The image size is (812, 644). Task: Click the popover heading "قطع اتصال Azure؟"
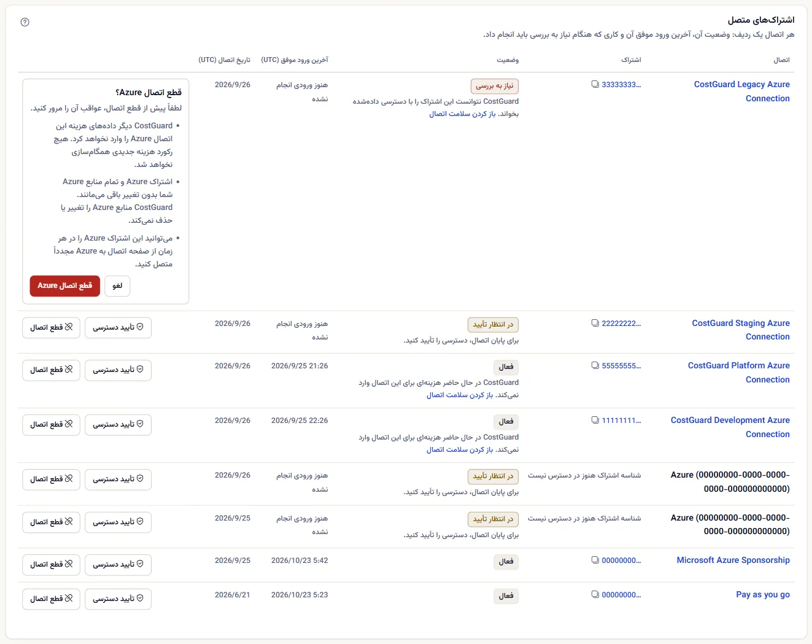(x=149, y=92)
